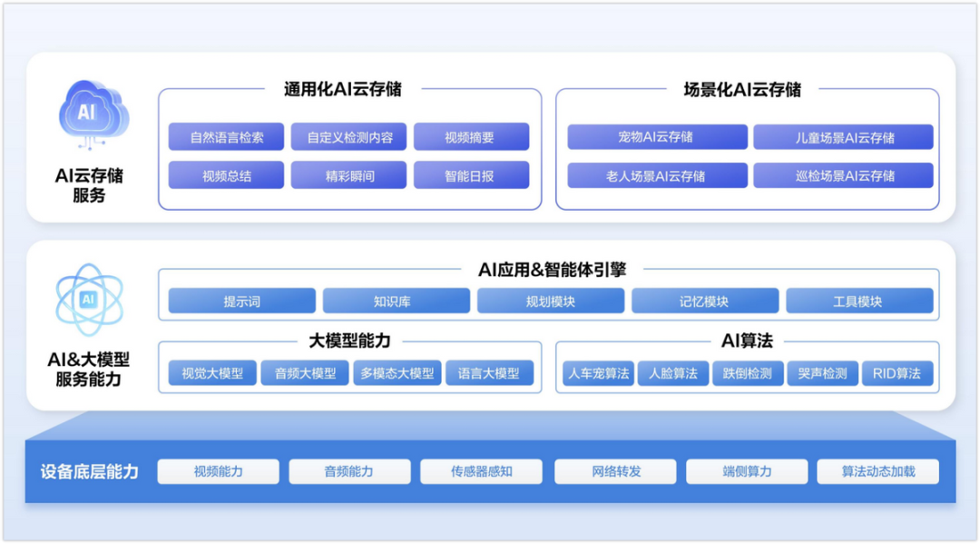Click the 人脸算法 block

(x=673, y=373)
